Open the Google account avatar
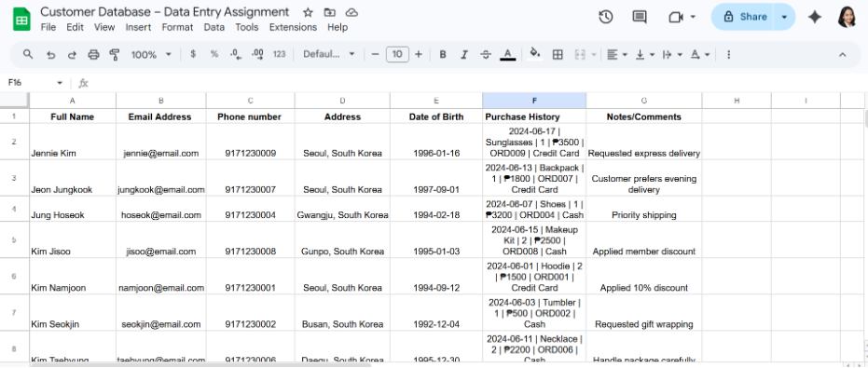The height and width of the screenshot is (368, 868). [847, 17]
